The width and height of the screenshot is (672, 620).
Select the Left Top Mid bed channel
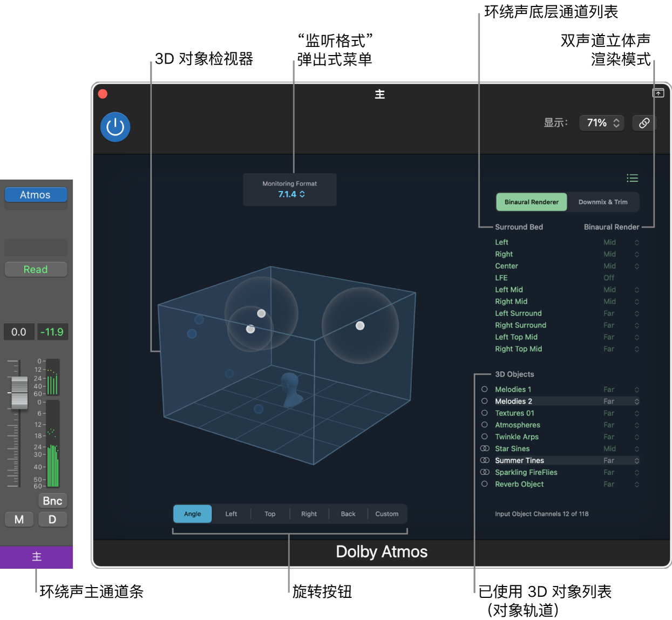coord(516,337)
